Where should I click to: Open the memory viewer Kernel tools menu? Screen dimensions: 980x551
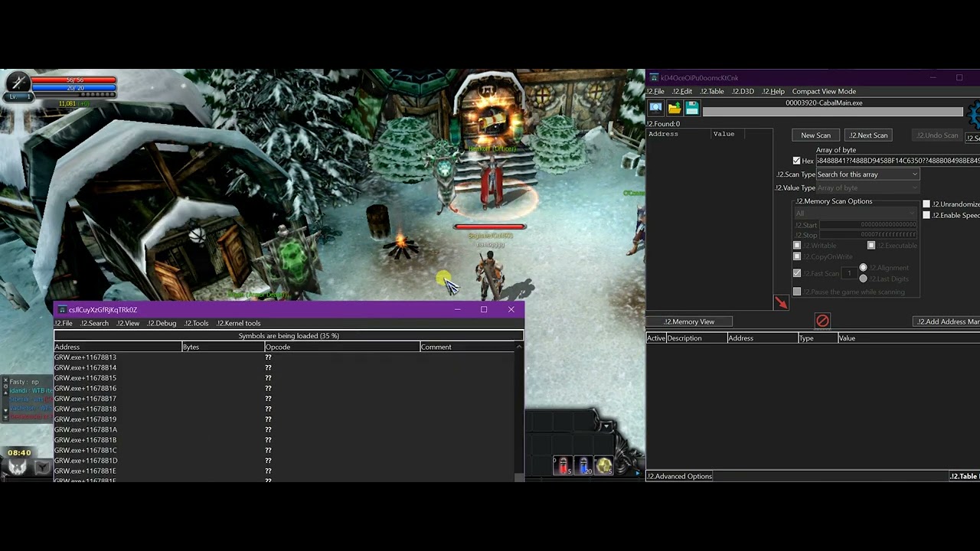tap(239, 323)
